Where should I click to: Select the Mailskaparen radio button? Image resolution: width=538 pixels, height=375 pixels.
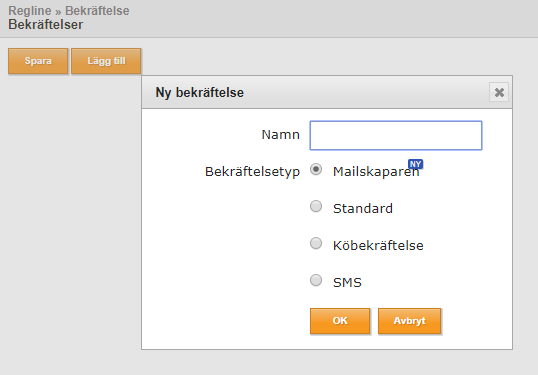point(316,169)
